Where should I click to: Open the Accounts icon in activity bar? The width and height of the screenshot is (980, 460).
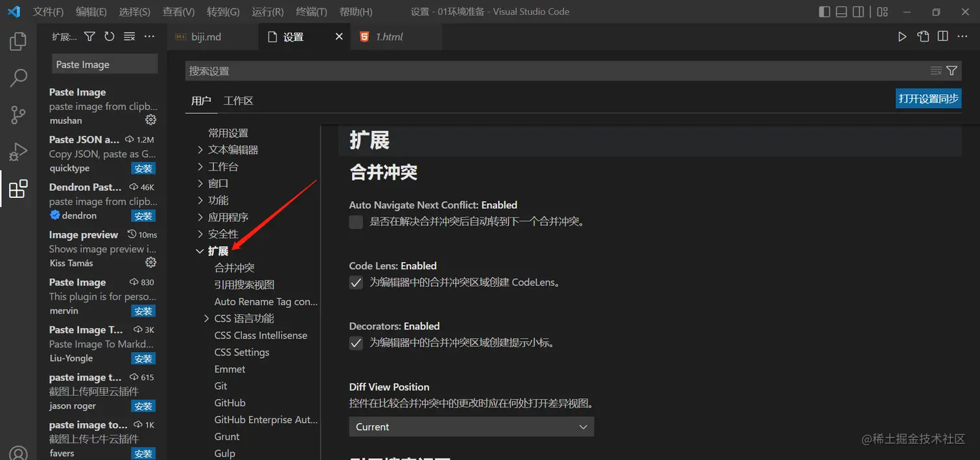click(x=18, y=454)
